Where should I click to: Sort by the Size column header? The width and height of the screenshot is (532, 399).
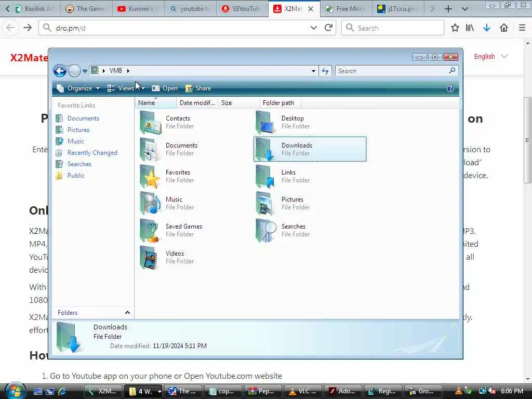click(x=239, y=103)
